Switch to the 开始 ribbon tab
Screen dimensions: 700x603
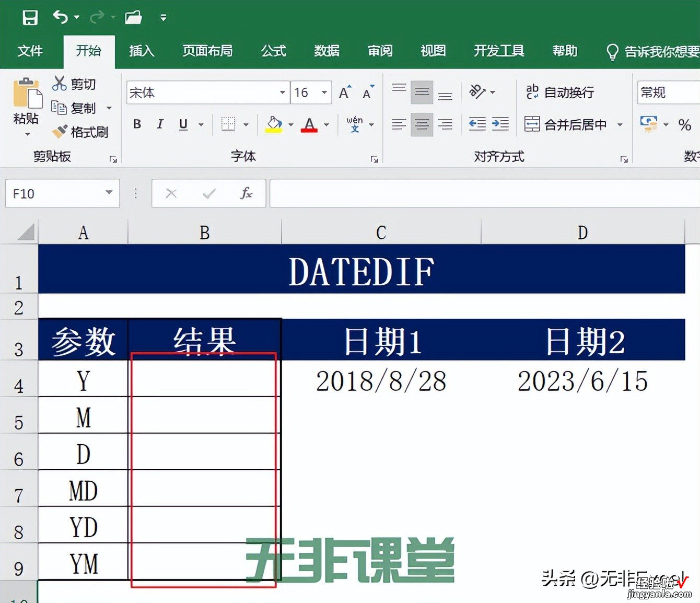[x=89, y=51]
